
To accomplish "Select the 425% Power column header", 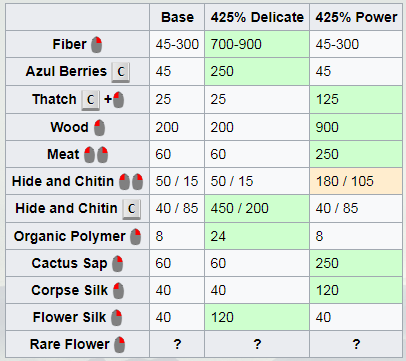I will 356,17.
